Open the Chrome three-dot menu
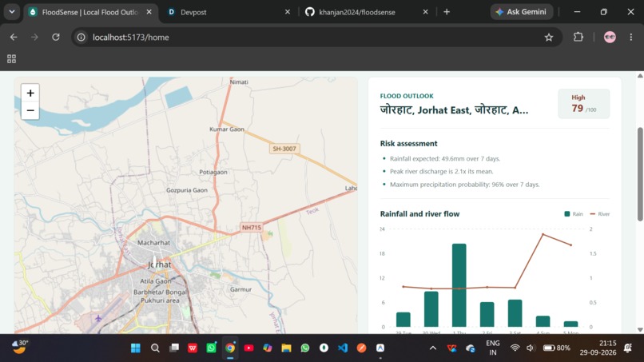This screenshot has height=362, width=644. pyautogui.click(x=631, y=38)
